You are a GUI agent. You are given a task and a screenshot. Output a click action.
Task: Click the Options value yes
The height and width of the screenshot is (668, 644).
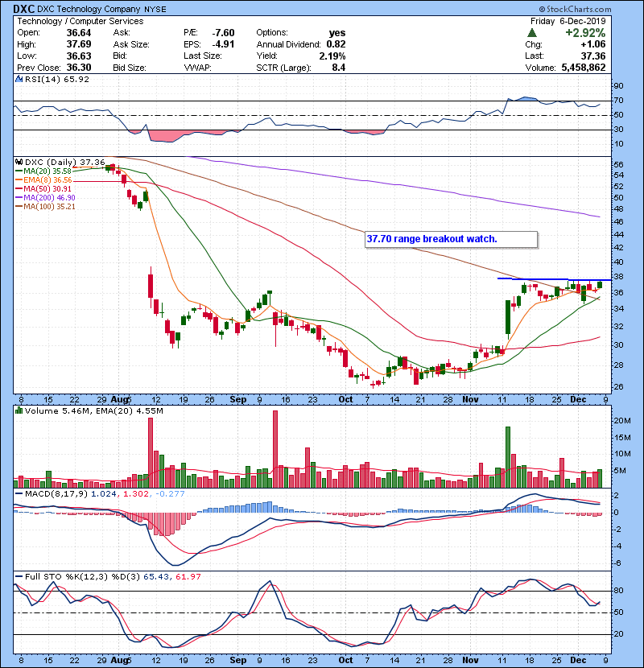click(337, 33)
